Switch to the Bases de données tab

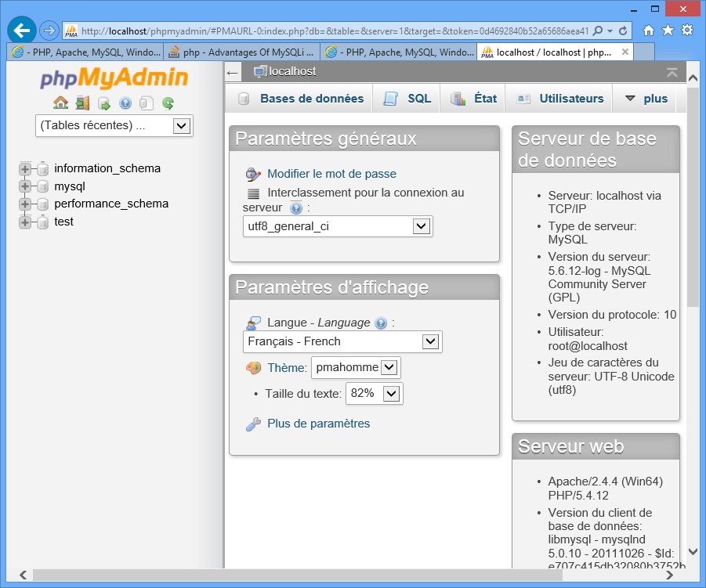(312, 99)
